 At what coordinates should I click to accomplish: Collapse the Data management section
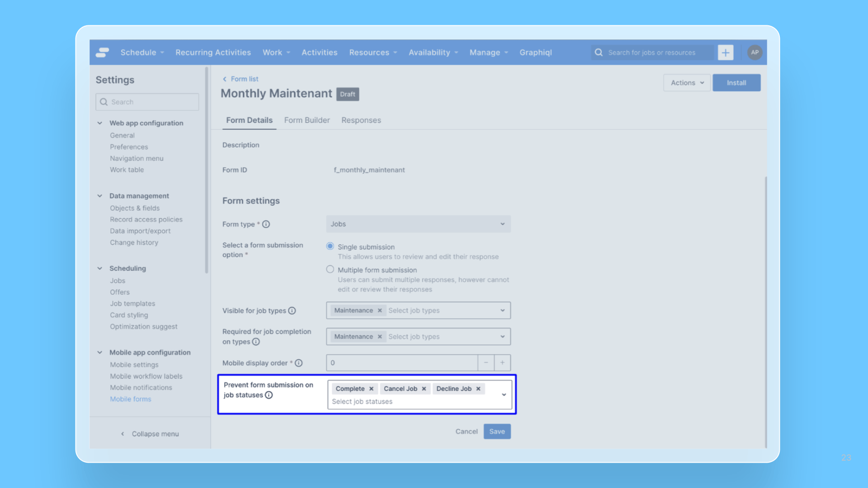click(x=100, y=196)
